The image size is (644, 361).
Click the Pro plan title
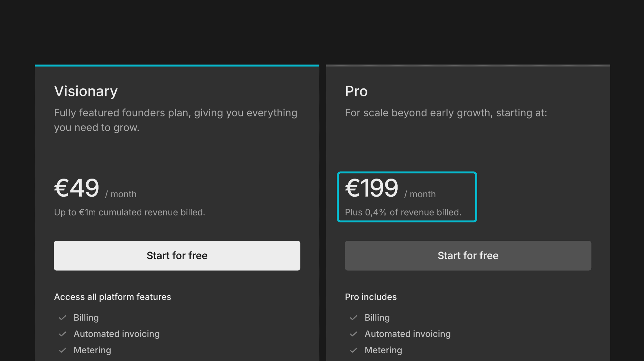pos(356,91)
